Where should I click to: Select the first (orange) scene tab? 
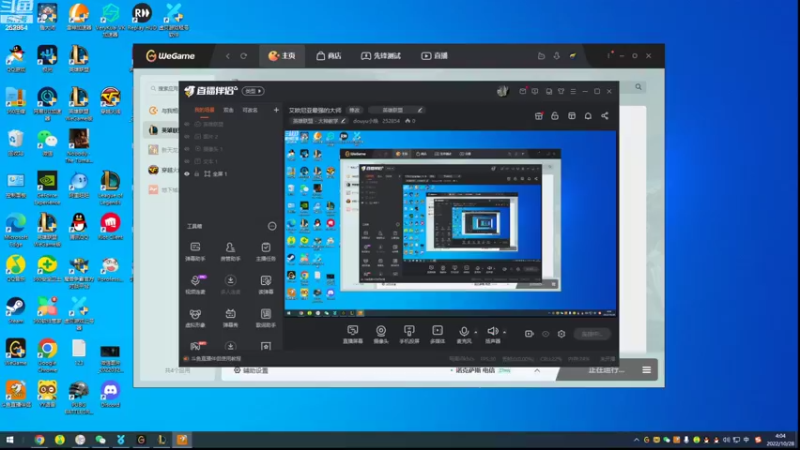click(204, 110)
